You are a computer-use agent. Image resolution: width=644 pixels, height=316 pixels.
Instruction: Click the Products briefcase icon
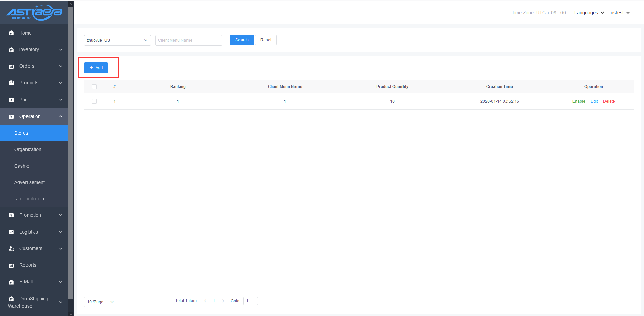(11, 83)
